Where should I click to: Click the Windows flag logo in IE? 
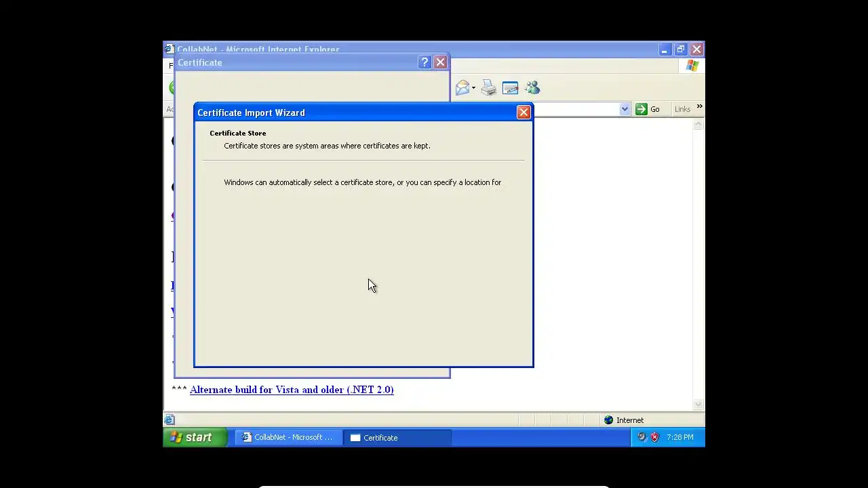click(692, 66)
